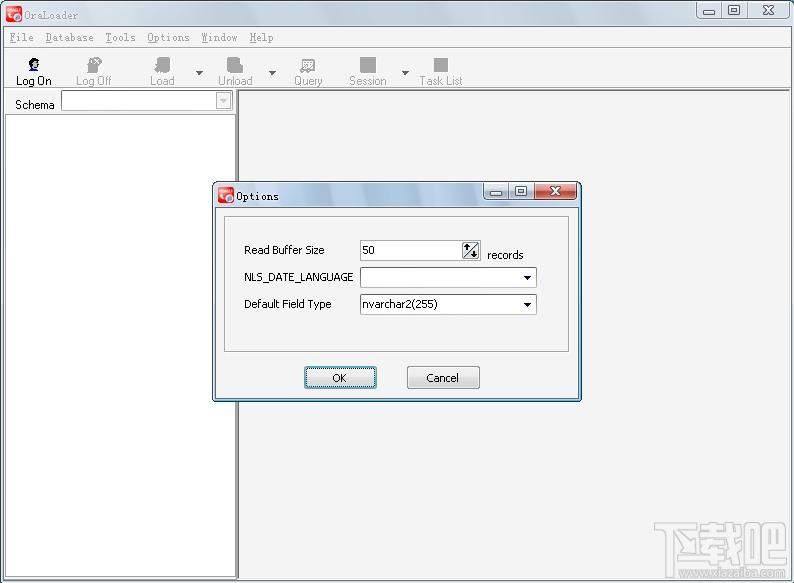This screenshot has height=583, width=794.
Task: Click the 'Schema' label
Action: (x=34, y=105)
